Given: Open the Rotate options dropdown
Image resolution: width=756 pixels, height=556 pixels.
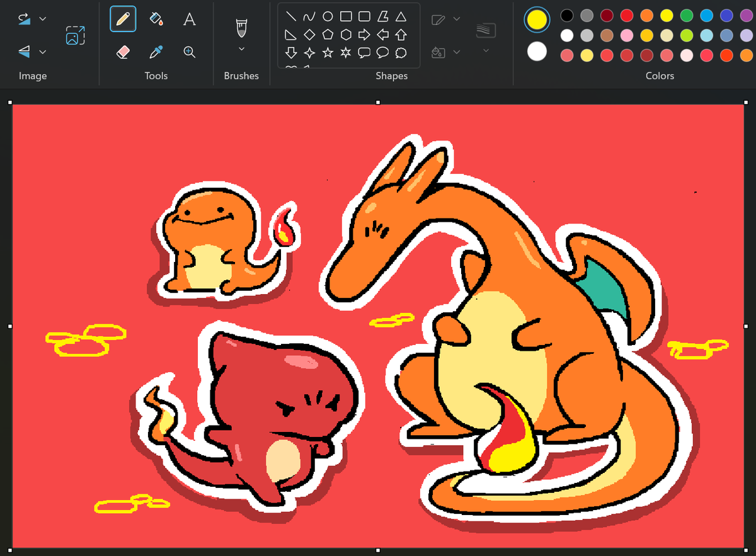Looking at the screenshot, I should click(42, 18).
